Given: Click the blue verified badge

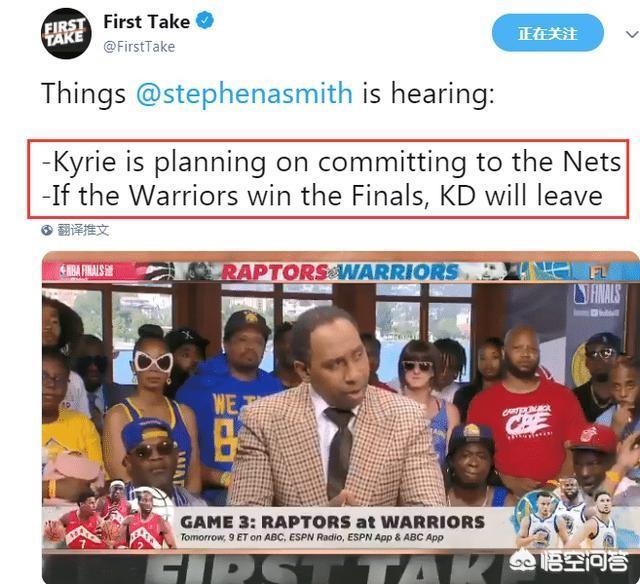Looking at the screenshot, I should pyautogui.click(x=205, y=21).
